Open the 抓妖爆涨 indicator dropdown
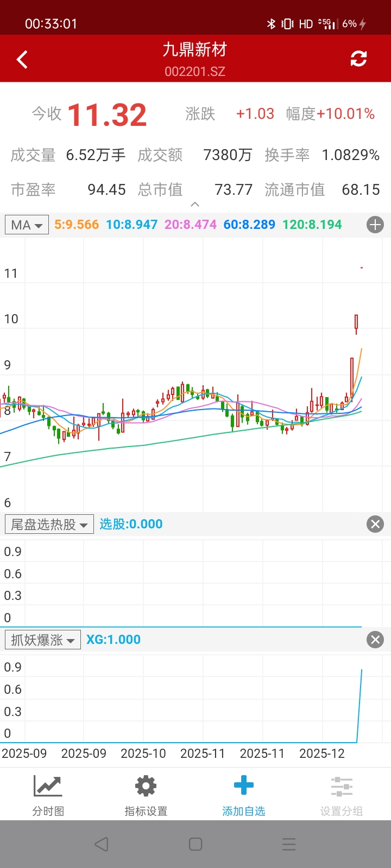 point(43,640)
